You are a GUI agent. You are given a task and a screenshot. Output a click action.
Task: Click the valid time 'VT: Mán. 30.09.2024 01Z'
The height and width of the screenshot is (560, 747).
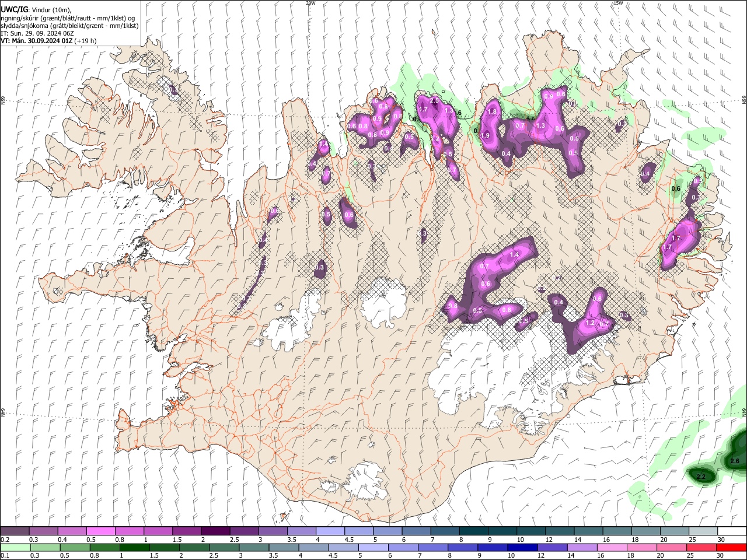click(37, 41)
